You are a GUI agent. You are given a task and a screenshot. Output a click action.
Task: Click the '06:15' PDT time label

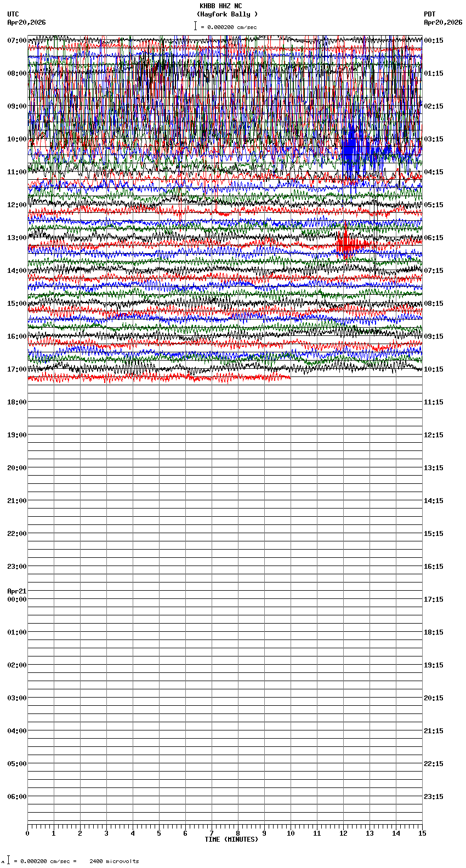click(x=434, y=238)
